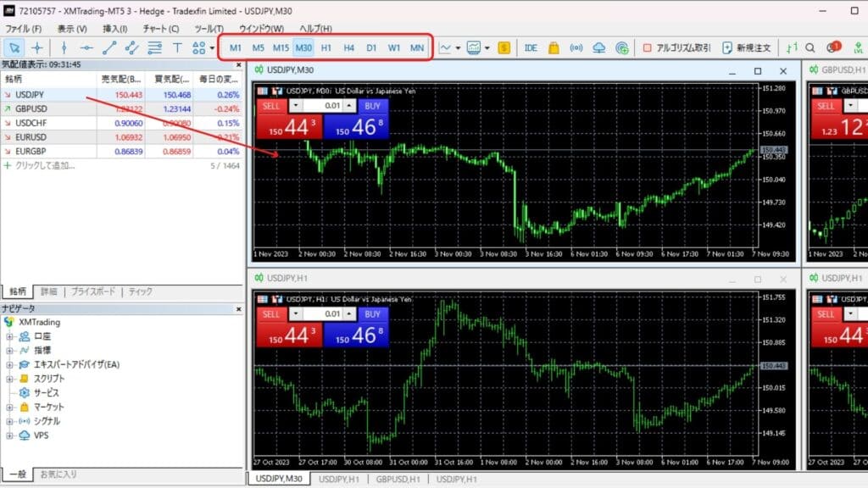The image size is (868, 488).
Task: Click the line chart type icon
Action: [x=445, y=48]
